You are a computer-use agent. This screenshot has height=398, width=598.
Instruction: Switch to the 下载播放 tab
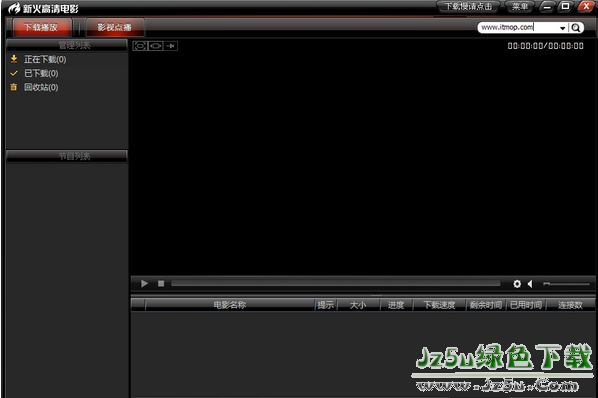42,27
